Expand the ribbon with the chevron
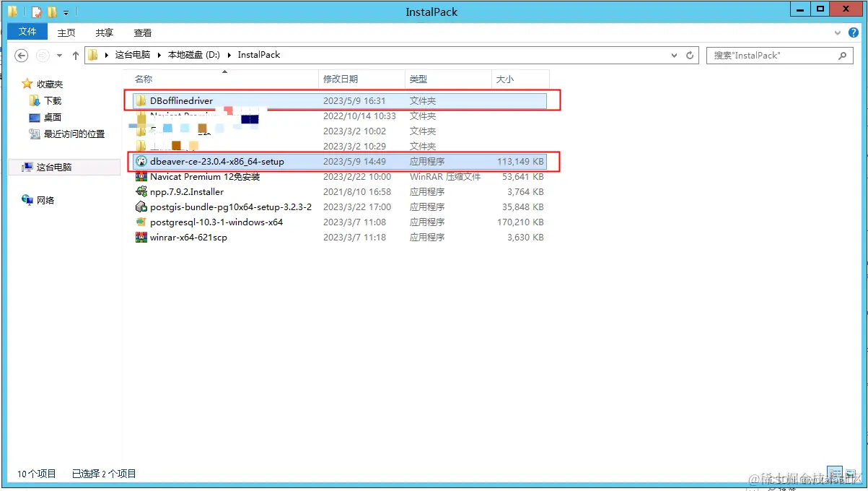 838,32
